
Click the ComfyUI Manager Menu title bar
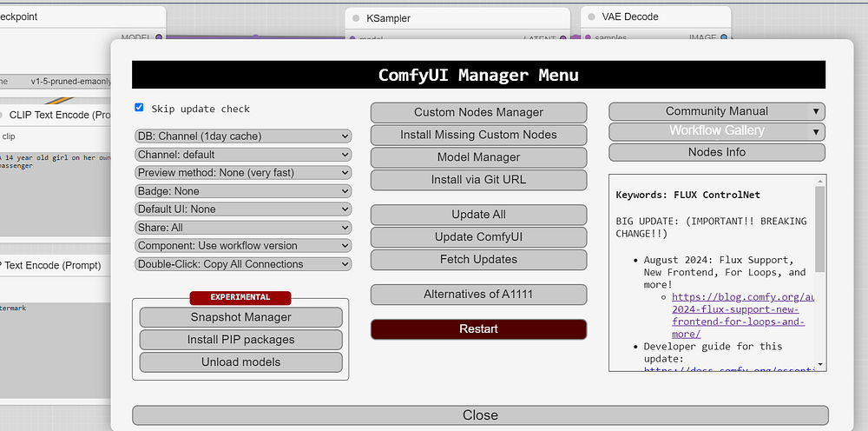coord(478,75)
